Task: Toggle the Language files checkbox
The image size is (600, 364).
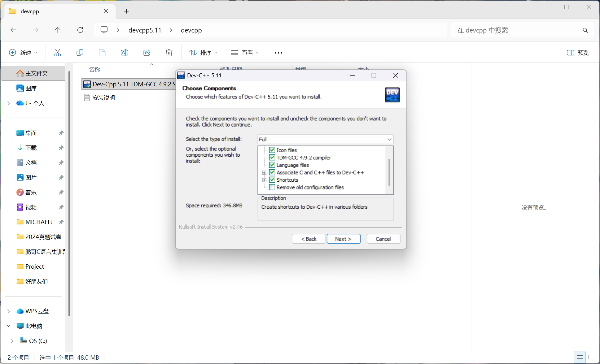Action: (x=272, y=165)
